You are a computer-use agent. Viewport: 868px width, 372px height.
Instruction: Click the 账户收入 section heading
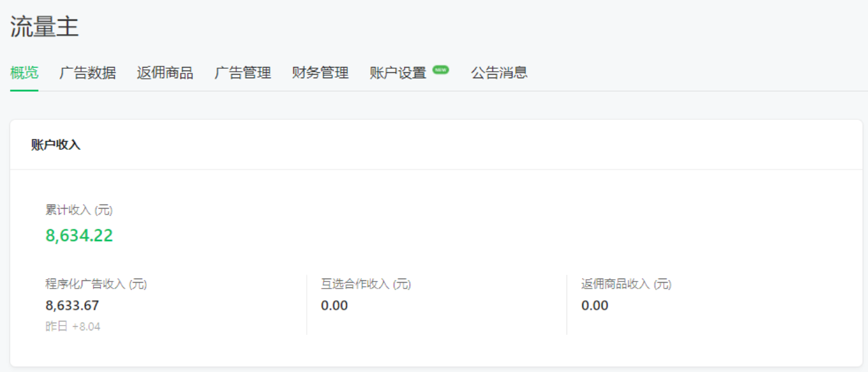56,145
